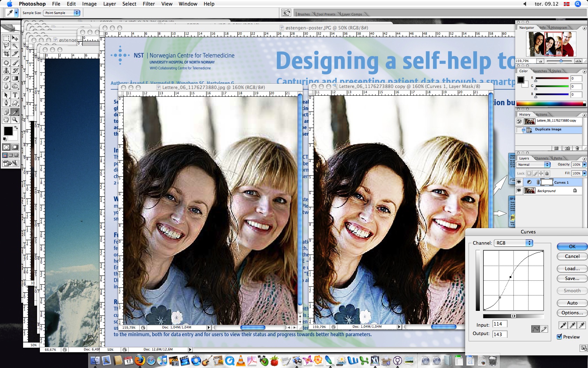Click the gray point eyedropper in Curves
The height and width of the screenshot is (368, 588).
pyautogui.click(x=572, y=325)
